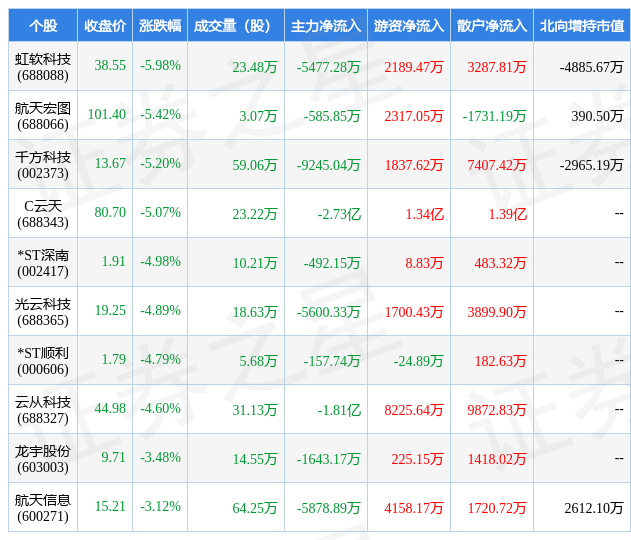Click the -5.98% change value
Viewport: 631px width, 540px height.
pos(161,65)
